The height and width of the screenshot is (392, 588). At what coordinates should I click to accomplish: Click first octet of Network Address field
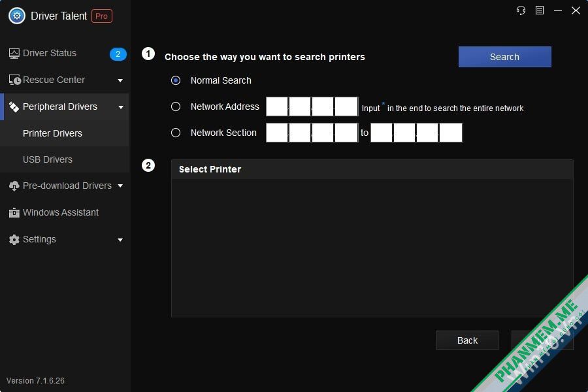(x=277, y=106)
